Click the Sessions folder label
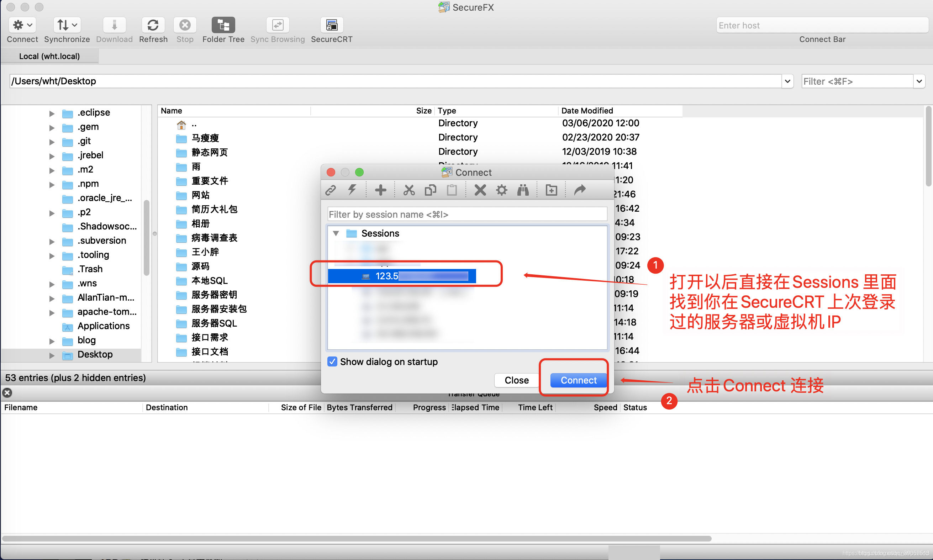The image size is (933, 560). point(380,234)
